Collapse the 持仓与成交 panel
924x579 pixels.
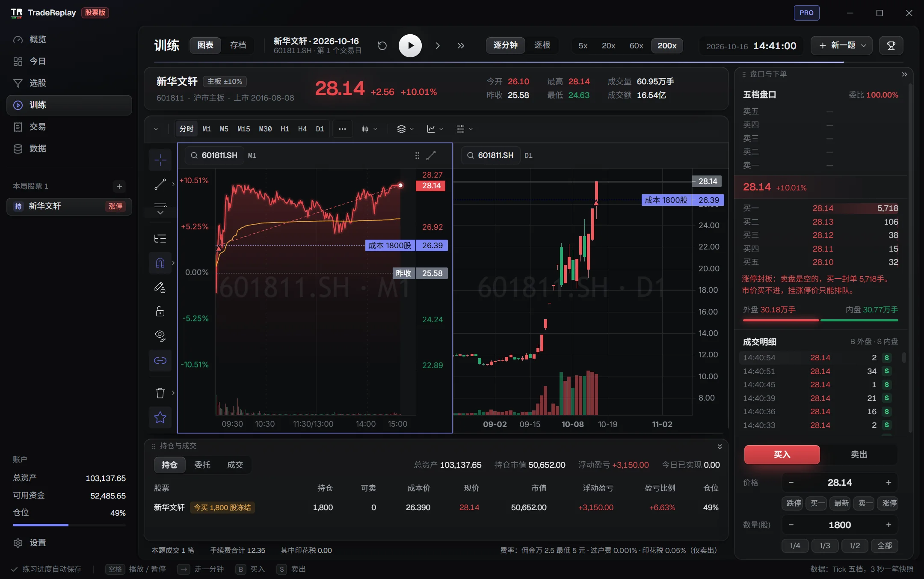click(720, 446)
